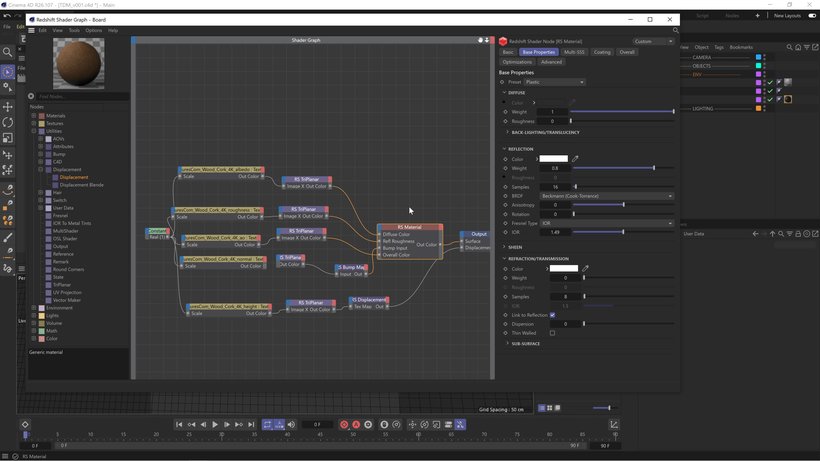The image size is (820, 461).
Task: Click the Reflection Weight slider
Action: pos(622,168)
